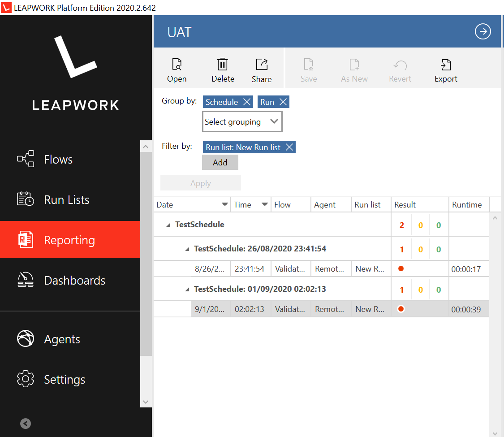Click the circular arrow next to UAT
The image size is (504, 437).
pos(482,31)
